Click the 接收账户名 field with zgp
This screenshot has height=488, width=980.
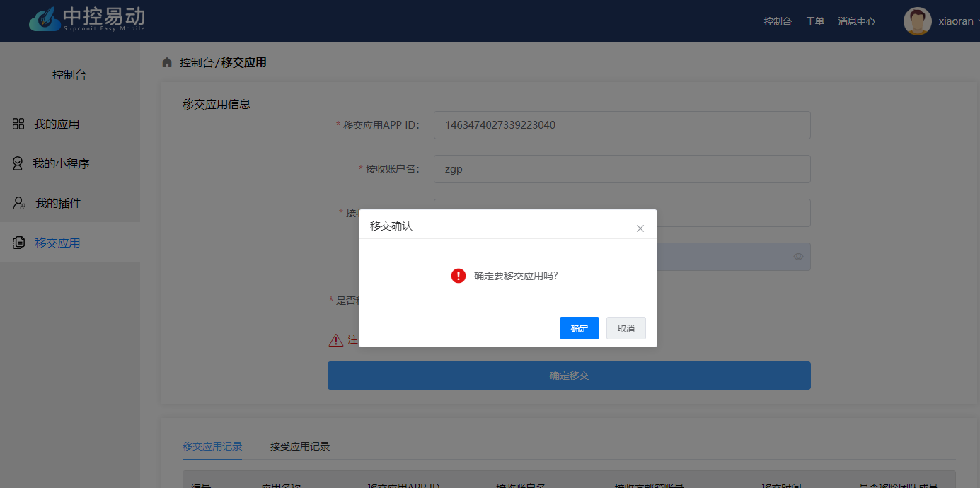tap(622, 169)
